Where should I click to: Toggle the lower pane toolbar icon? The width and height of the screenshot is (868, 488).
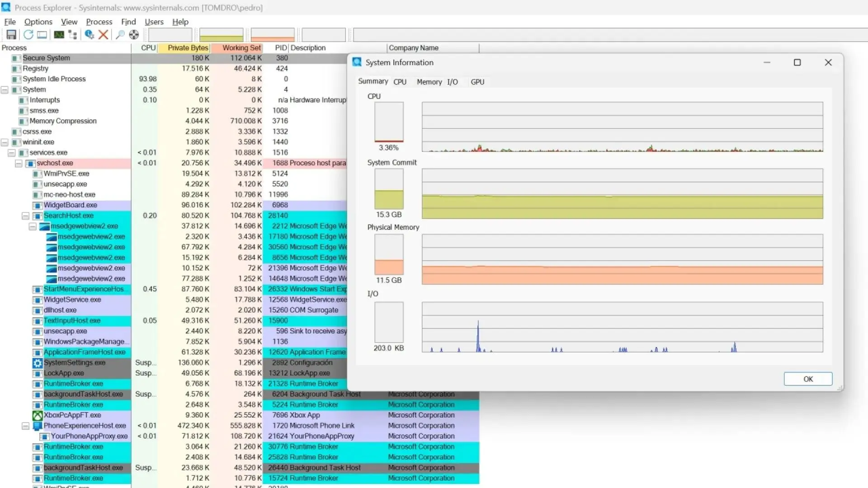[42, 35]
